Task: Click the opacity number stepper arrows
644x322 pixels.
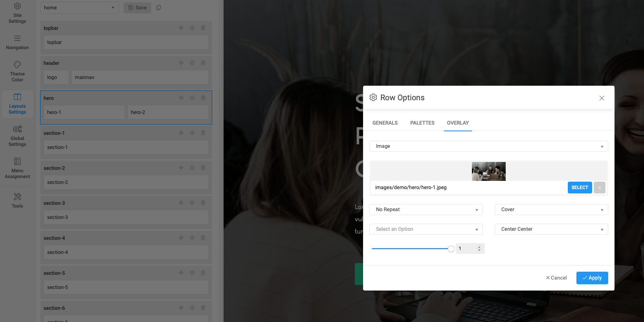Action: 479,248
